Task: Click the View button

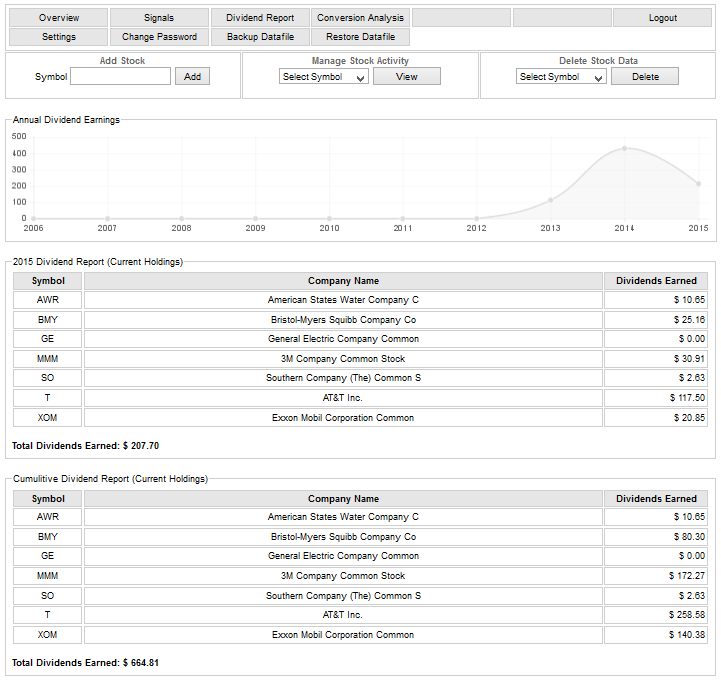Action: 407,76
